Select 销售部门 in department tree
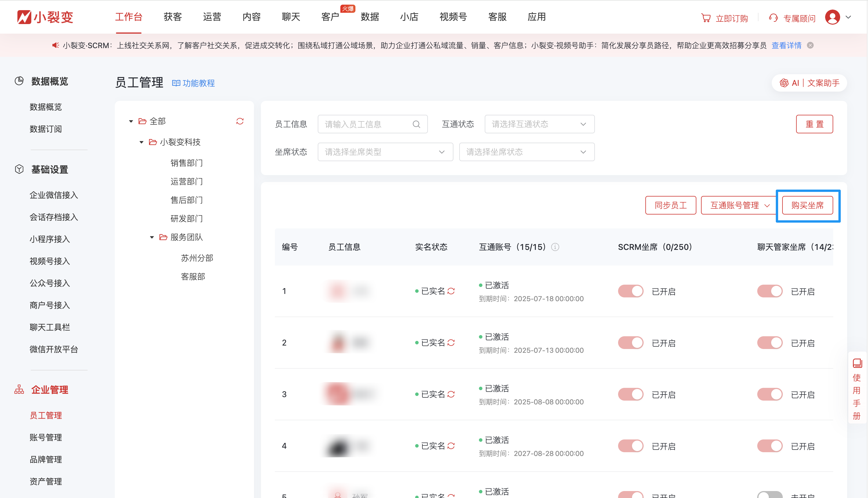The height and width of the screenshot is (498, 868). coord(187,163)
